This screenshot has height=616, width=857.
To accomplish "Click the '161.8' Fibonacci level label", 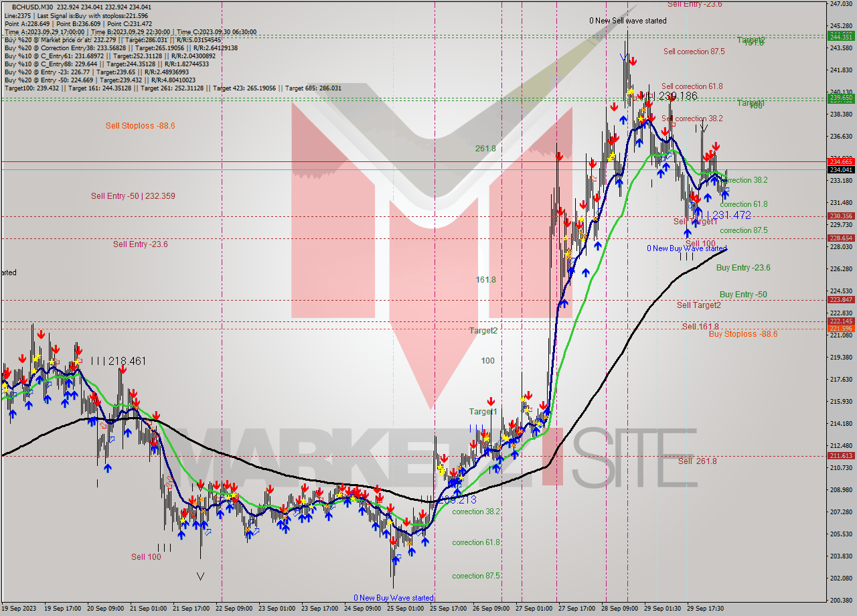I will pos(485,279).
